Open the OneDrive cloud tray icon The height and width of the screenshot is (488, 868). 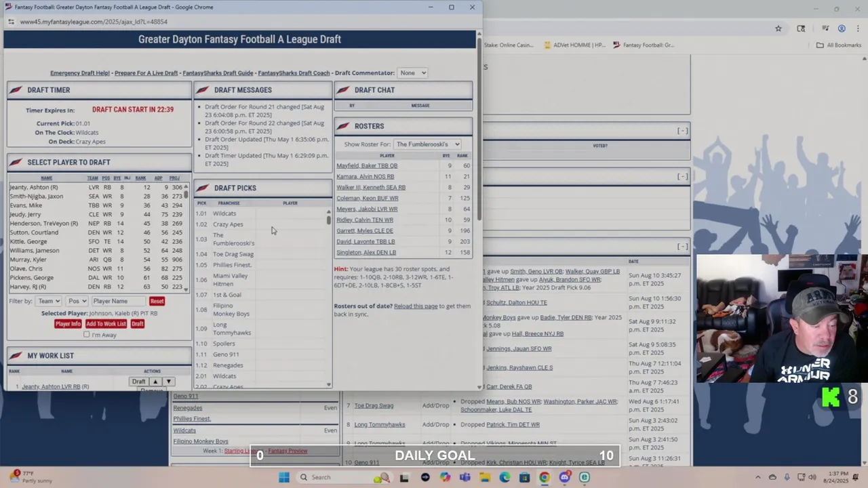point(773,477)
